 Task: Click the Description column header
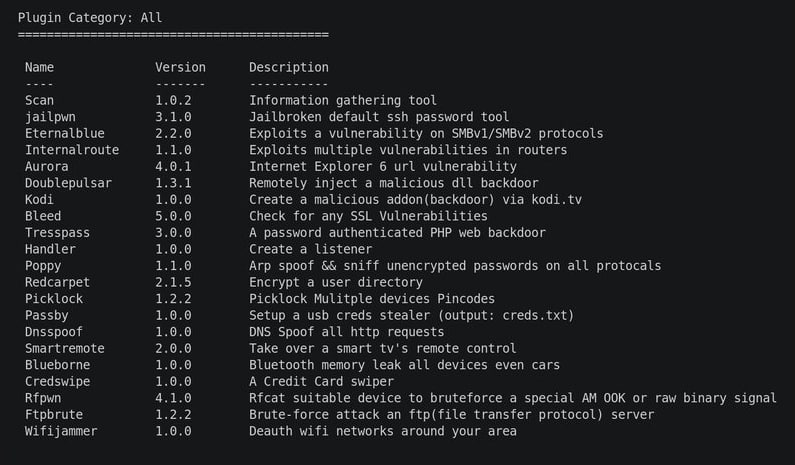288,68
